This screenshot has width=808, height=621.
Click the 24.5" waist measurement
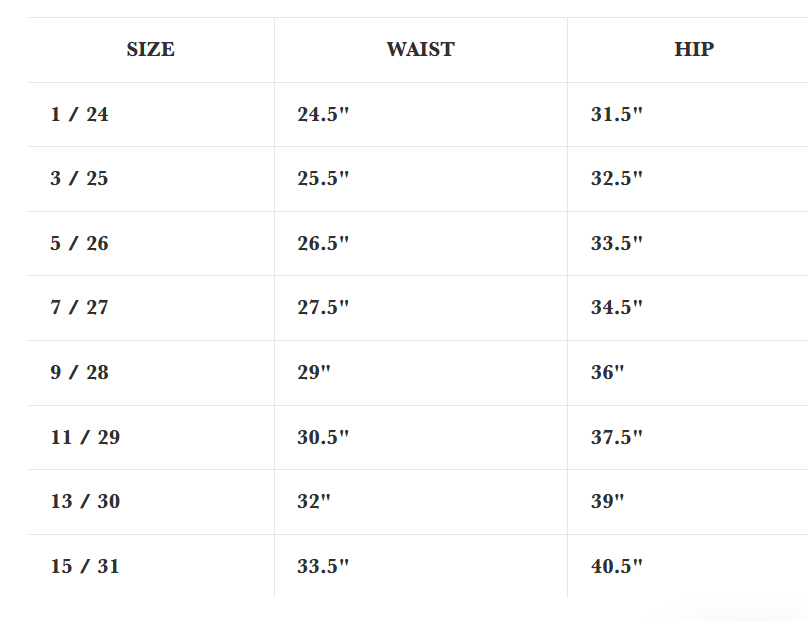tap(323, 115)
